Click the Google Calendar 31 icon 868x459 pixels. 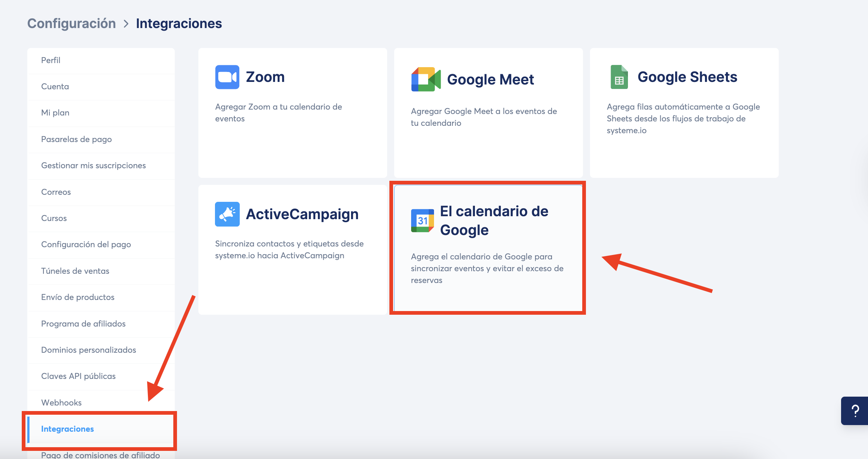[423, 221]
